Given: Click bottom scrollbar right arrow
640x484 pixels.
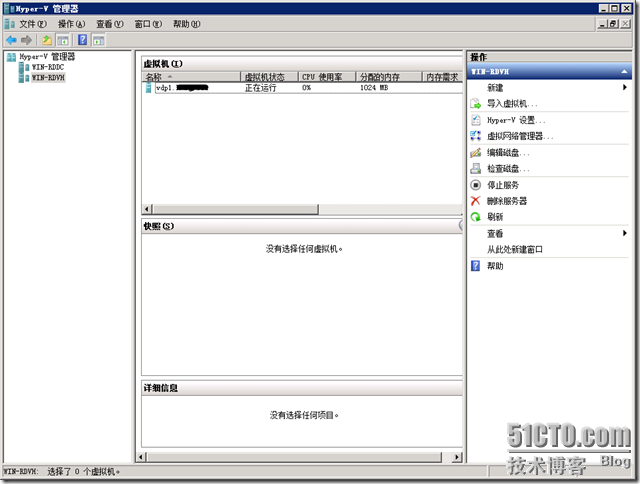Looking at the screenshot, I should tap(457, 457).
